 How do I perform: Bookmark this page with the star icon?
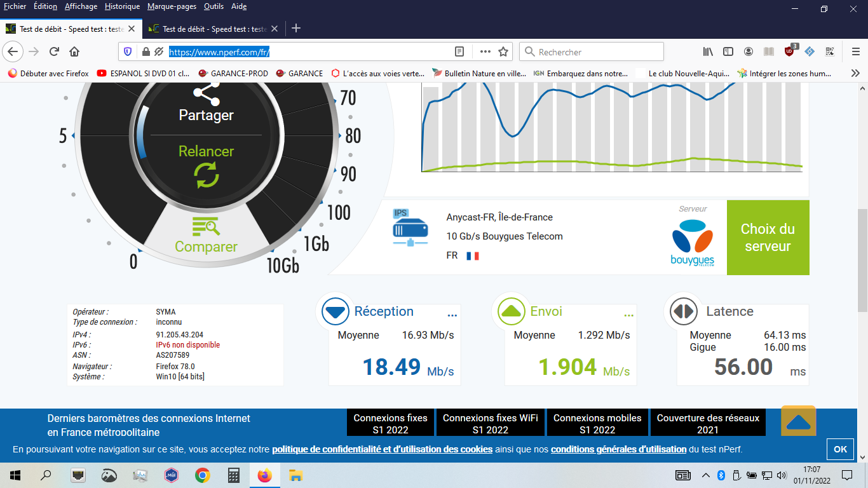click(503, 51)
